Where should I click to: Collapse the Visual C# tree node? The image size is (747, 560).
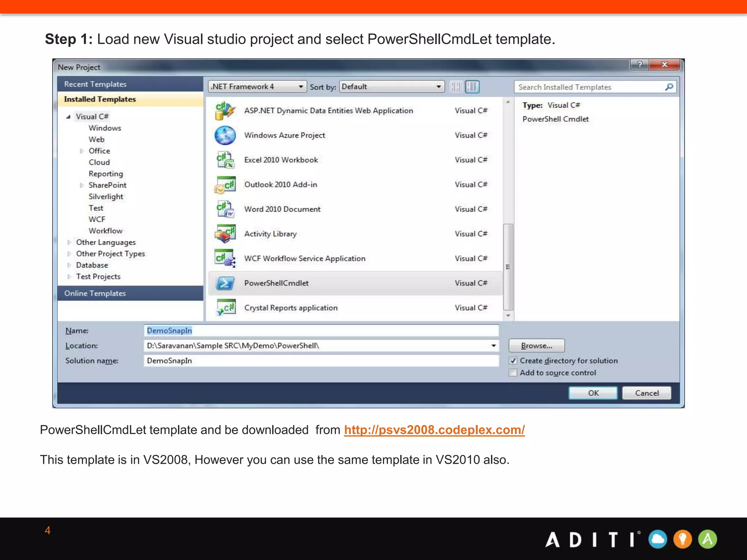pyautogui.click(x=68, y=117)
